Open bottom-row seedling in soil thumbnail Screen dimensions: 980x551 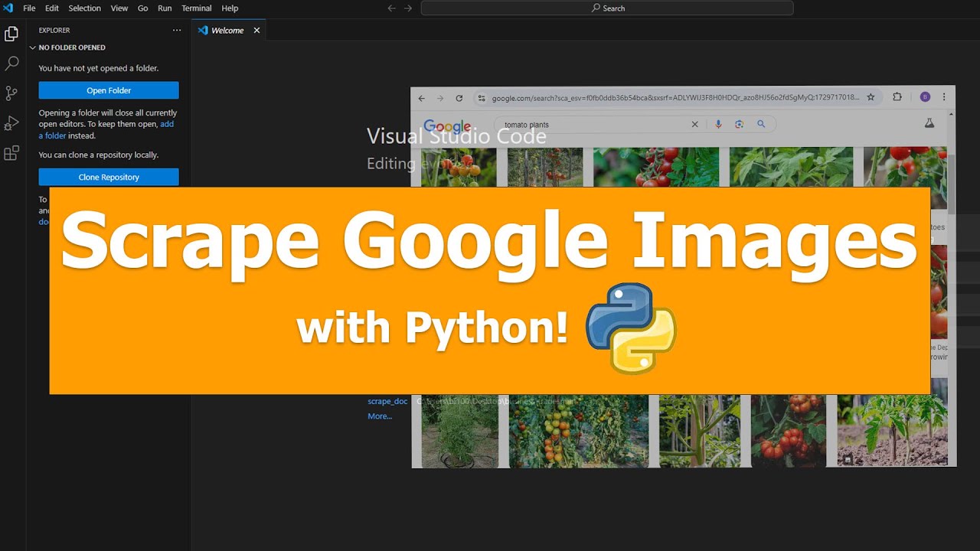[x=892, y=431]
